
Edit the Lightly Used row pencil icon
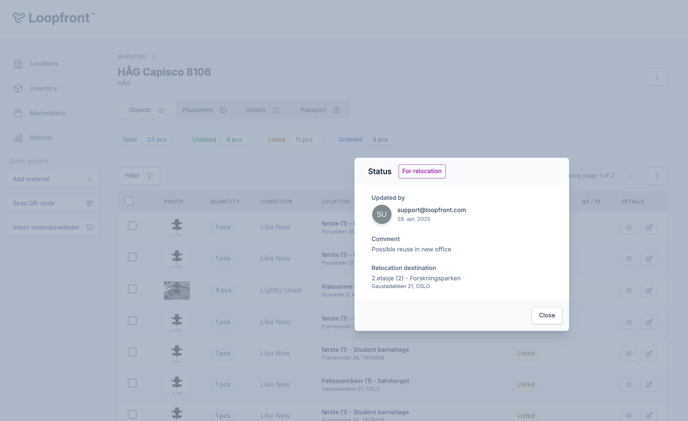(x=649, y=291)
